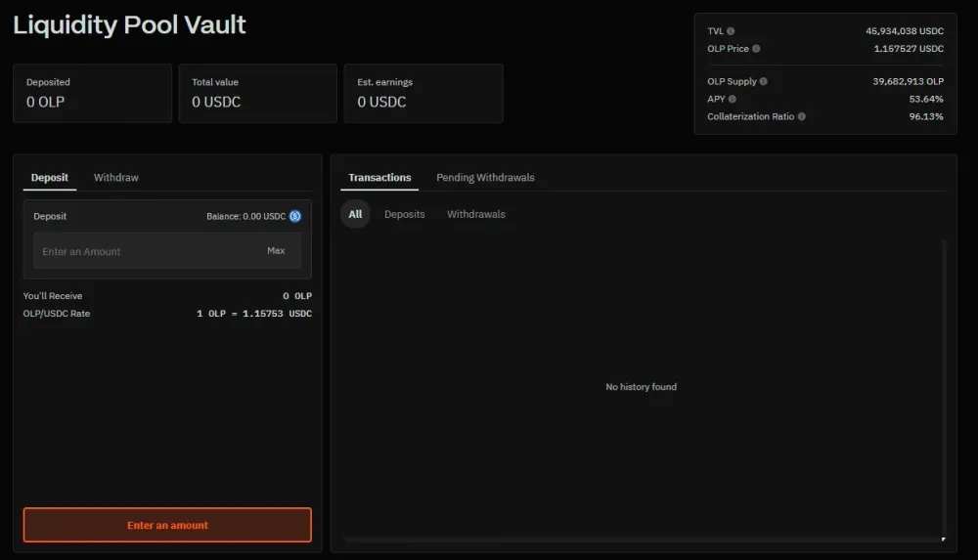Click the Total value card
This screenshot has width=978, height=560.
pyautogui.click(x=258, y=94)
